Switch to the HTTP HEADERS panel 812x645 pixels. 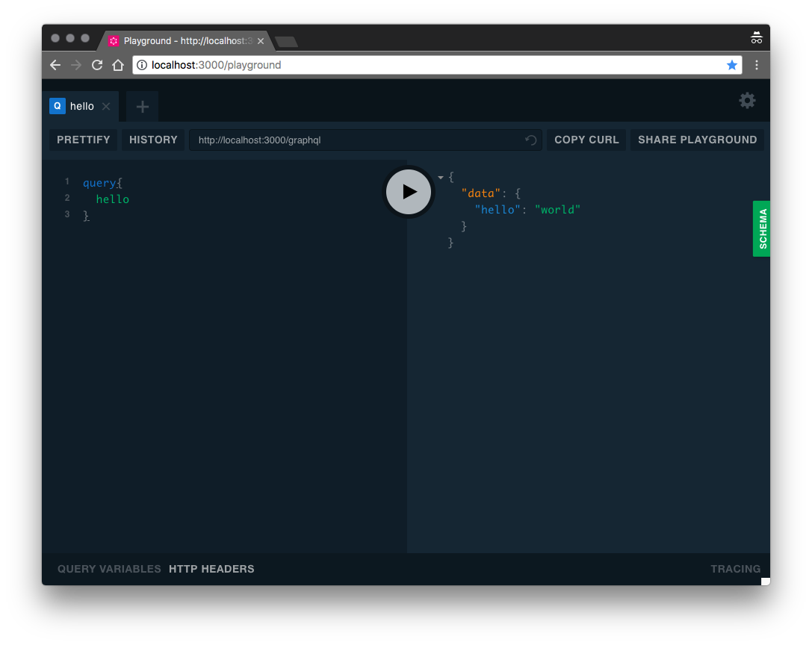[x=211, y=569]
